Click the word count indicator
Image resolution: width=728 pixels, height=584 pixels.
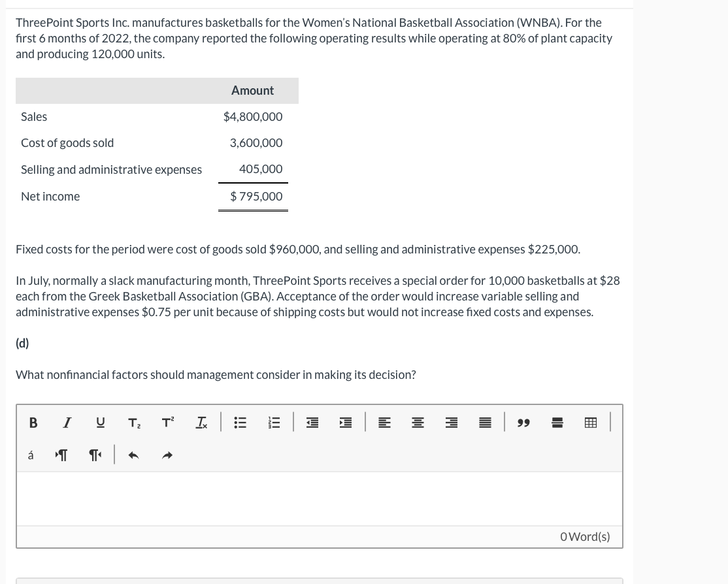585,536
